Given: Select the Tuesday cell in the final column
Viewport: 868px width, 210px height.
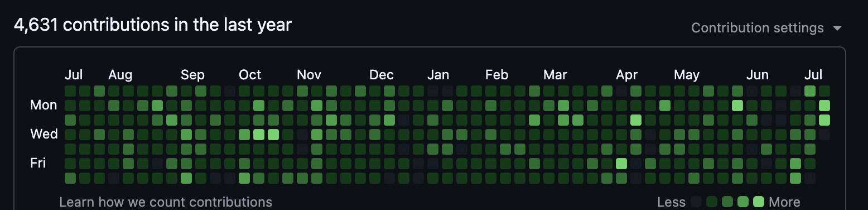Looking at the screenshot, I should [x=824, y=120].
